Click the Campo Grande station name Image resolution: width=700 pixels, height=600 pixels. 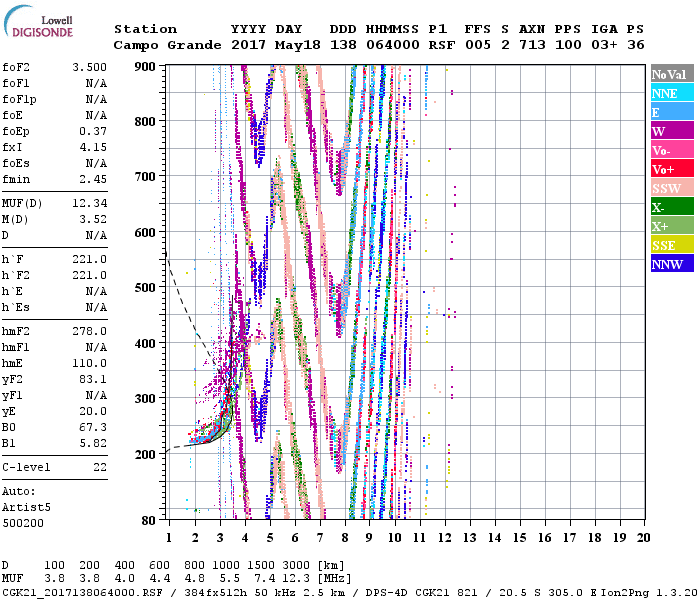point(167,45)
